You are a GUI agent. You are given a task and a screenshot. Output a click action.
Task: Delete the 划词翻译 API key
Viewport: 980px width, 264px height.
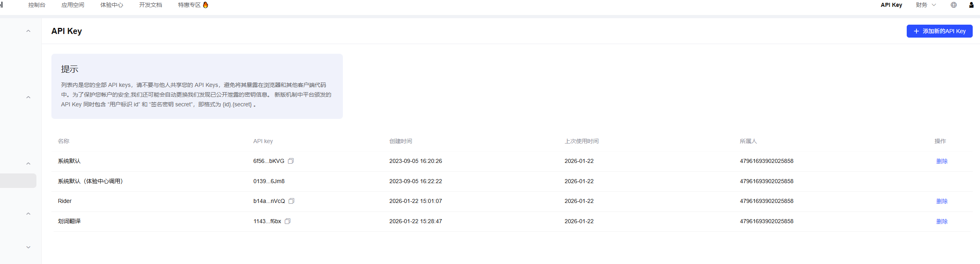942,221
